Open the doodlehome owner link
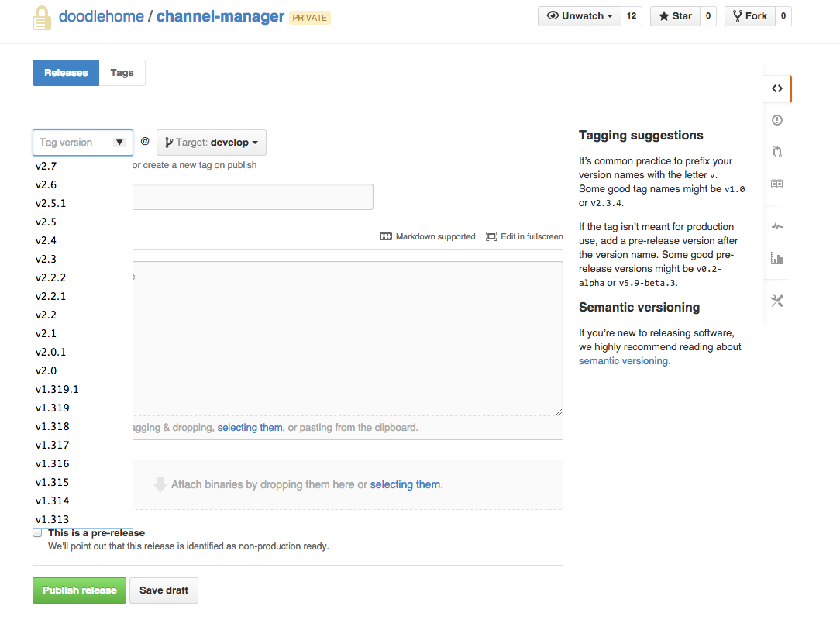The width and height of the screenshot is (840, 630). click(102, 16)
